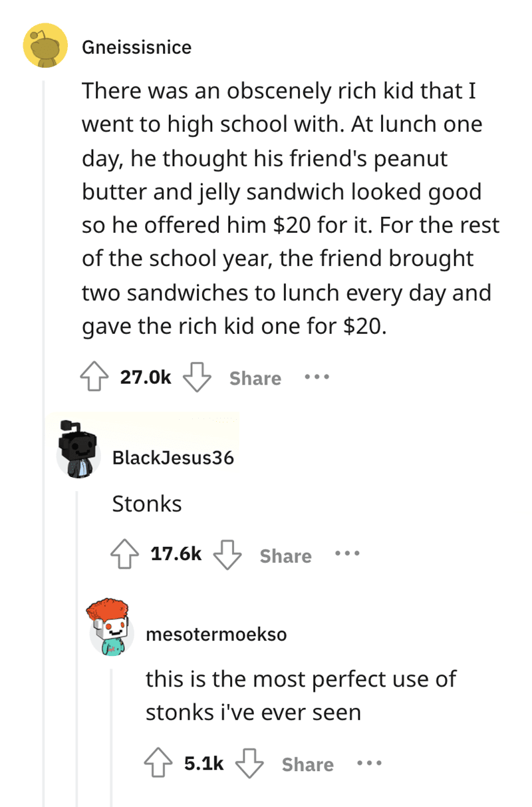Downvote the Gneissisnice comment
The height and width of the screenshot is (807, 532).
tap(196, 378)
